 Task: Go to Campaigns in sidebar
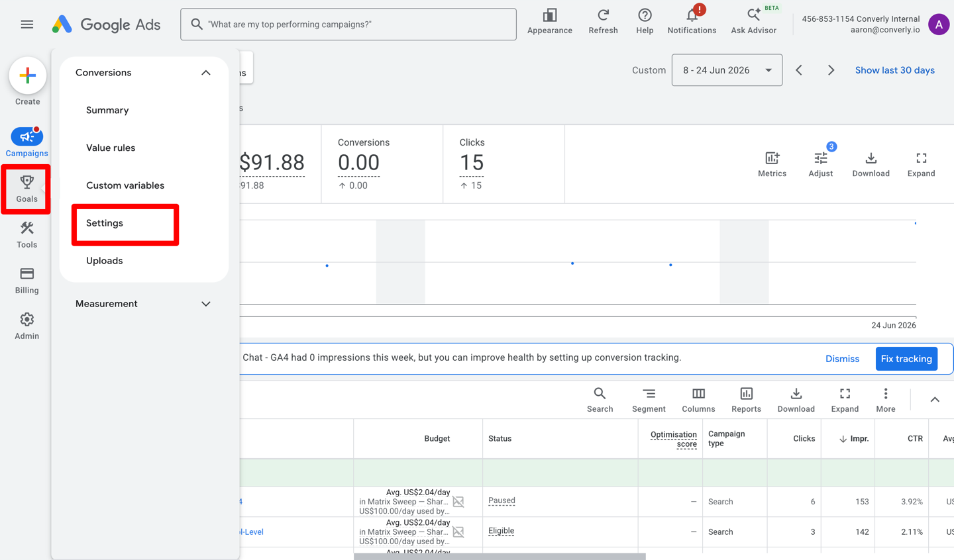26,142
